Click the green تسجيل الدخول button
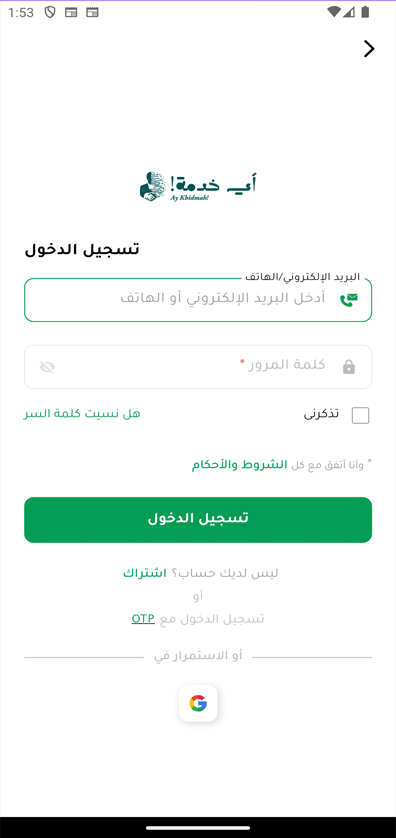This screenshot has height=838, width=396. point(198,519)
